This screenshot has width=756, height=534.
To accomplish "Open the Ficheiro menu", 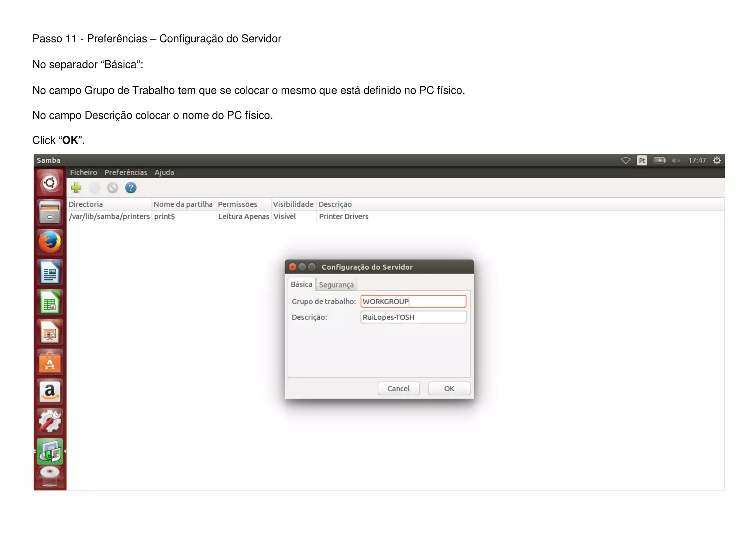I will 84,172.
